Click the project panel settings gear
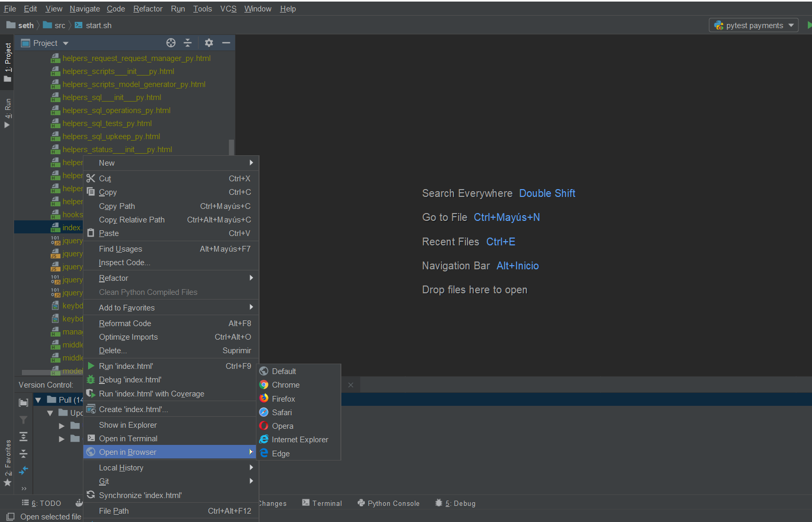 pyautogui.click(x=209, y=43)
